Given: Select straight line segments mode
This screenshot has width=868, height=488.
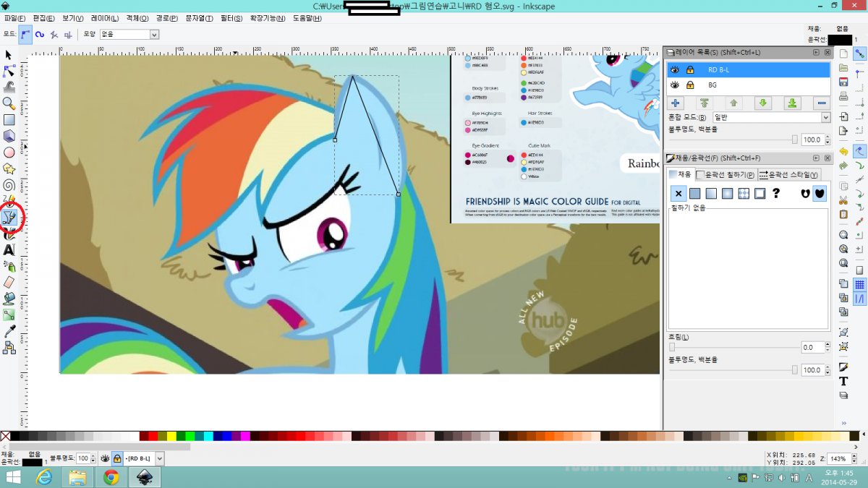Looking at the screenshot, I should 54,34.
